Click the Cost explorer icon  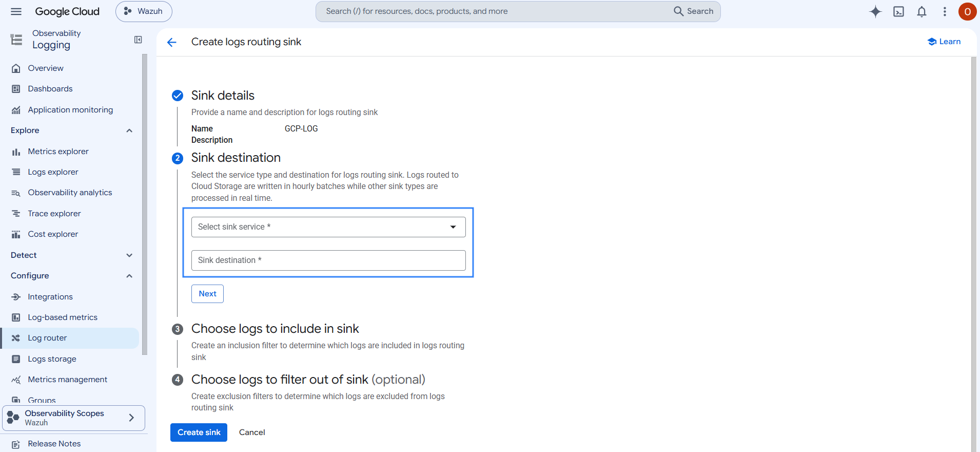coord(16,234)
